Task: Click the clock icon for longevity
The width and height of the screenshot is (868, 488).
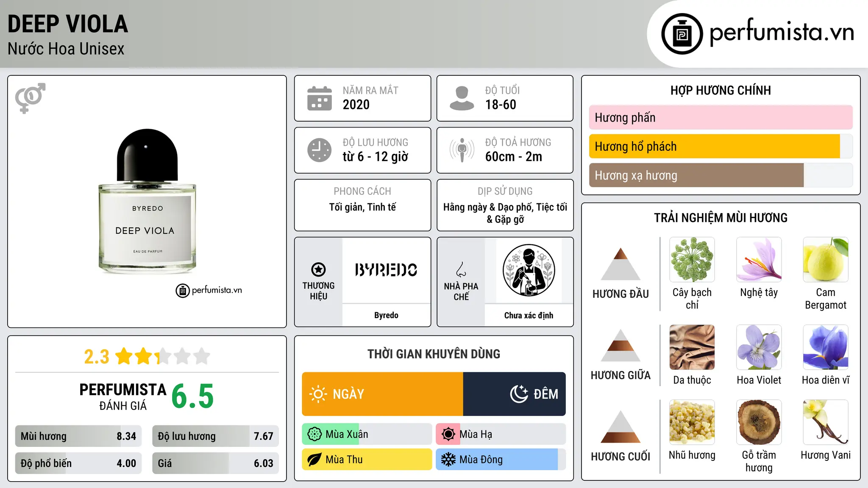Action: point(320,150)
